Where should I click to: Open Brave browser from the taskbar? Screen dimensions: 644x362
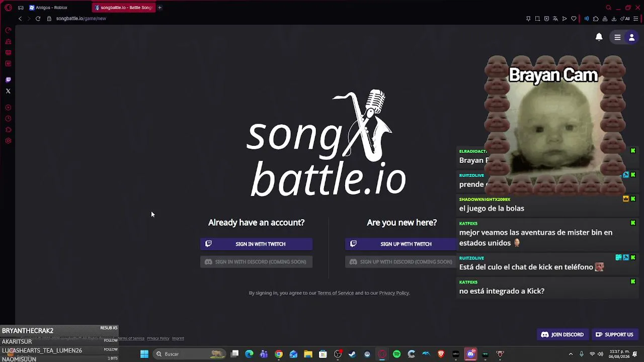pos(441,354)
